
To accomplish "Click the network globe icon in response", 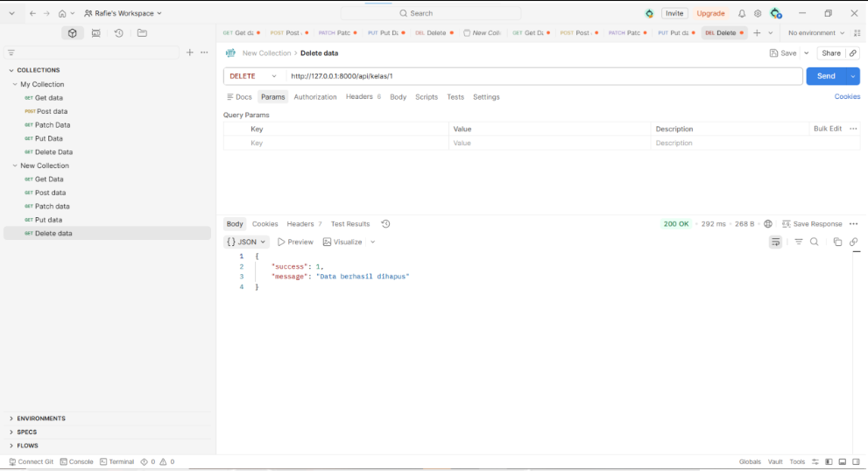I will click(x=768, y=223).
